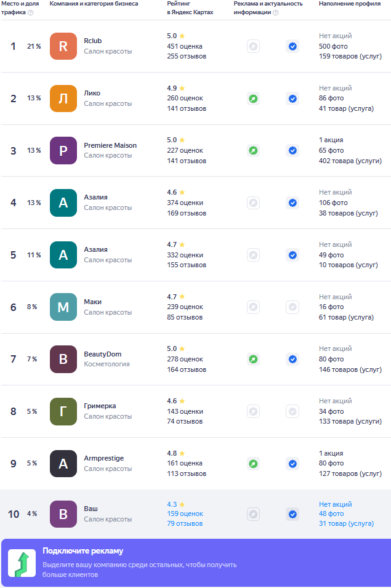Click the green advertising icon for BeautyDom
This screenshot has width=391, height=588.
[253, 359]
